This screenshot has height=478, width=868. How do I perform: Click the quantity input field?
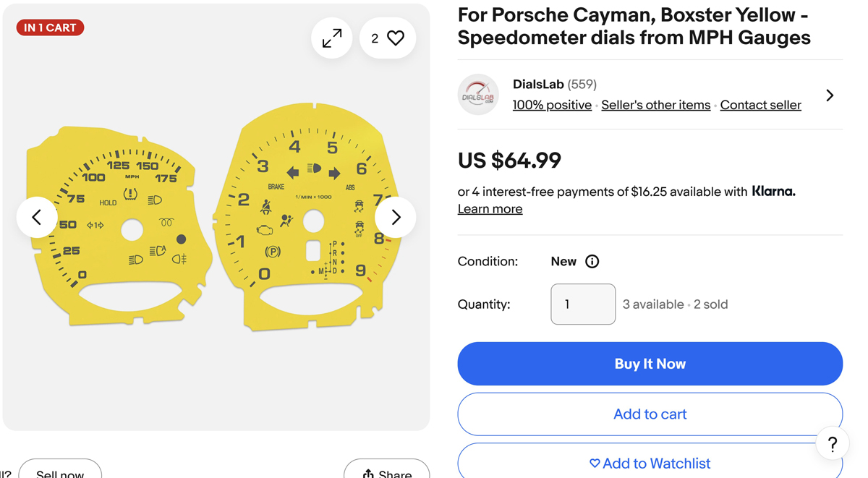[583, 304]
